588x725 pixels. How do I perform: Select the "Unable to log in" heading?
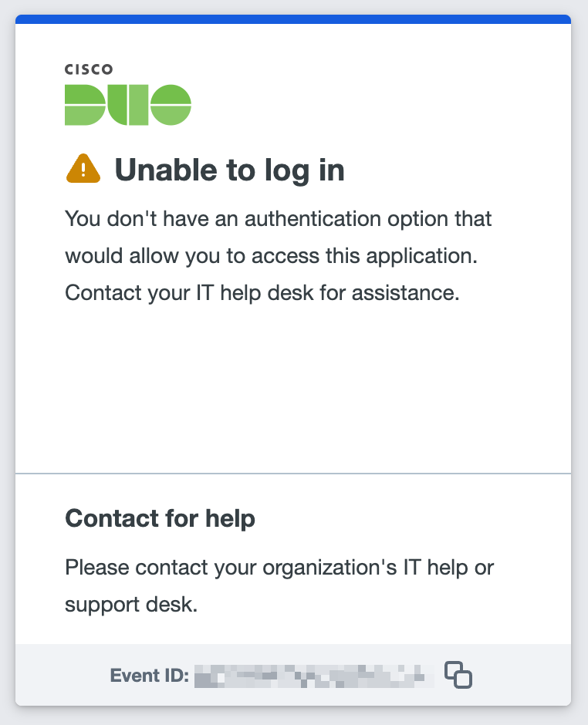tap(229, 170)
